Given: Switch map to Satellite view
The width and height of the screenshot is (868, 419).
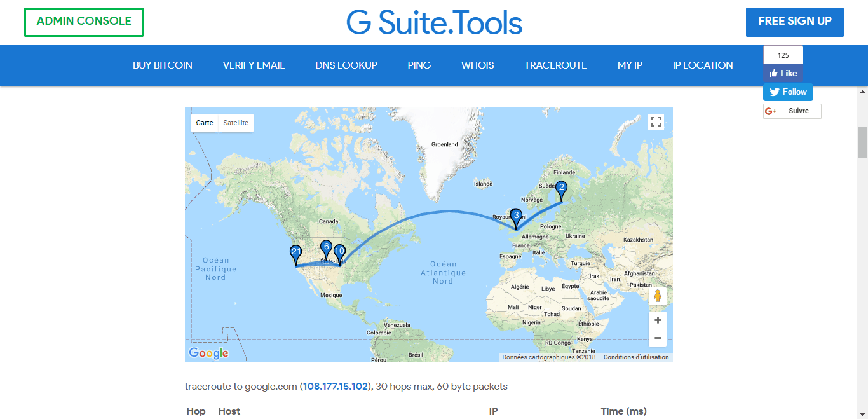Looking at the screenshot, I should [x=236, y=123].
